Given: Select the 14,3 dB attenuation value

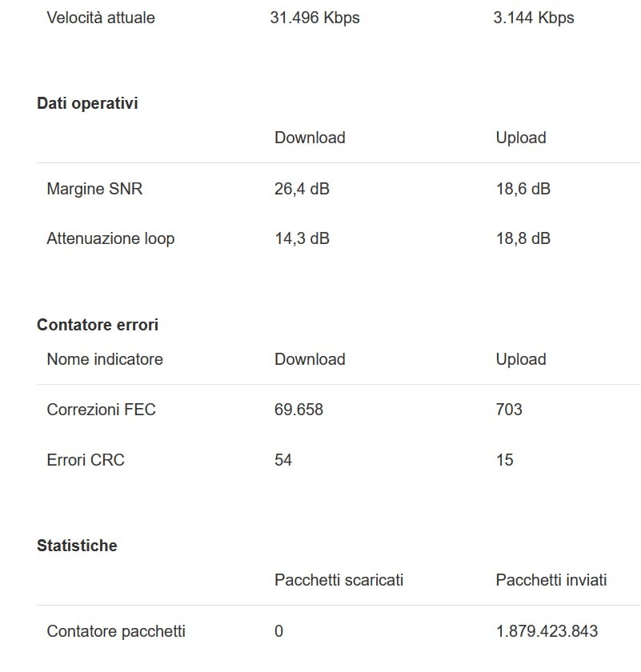Looking at the screenshot, I should [302, 238].
